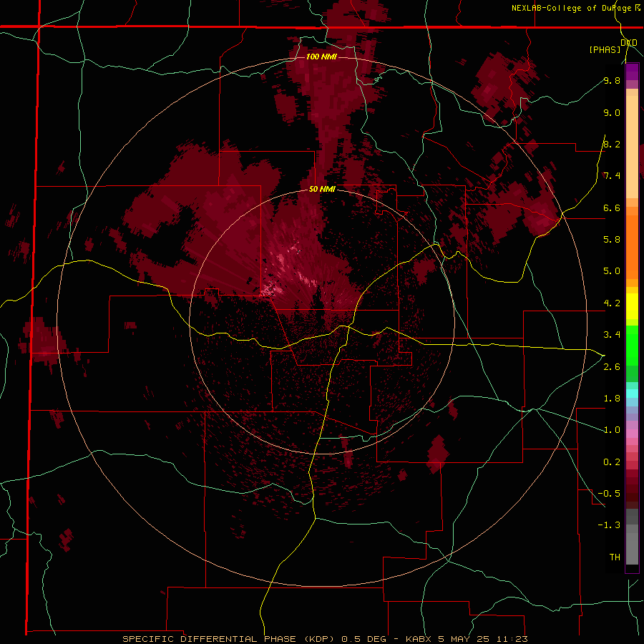Pick the green segment of the color bar
This screenshot has width=644, height=644.
632,345
